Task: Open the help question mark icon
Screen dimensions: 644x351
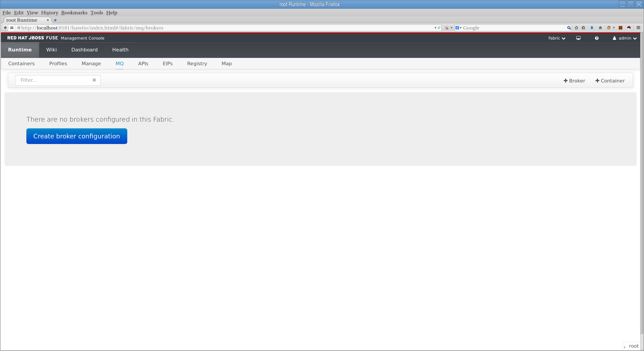Action: coord(597,38)
